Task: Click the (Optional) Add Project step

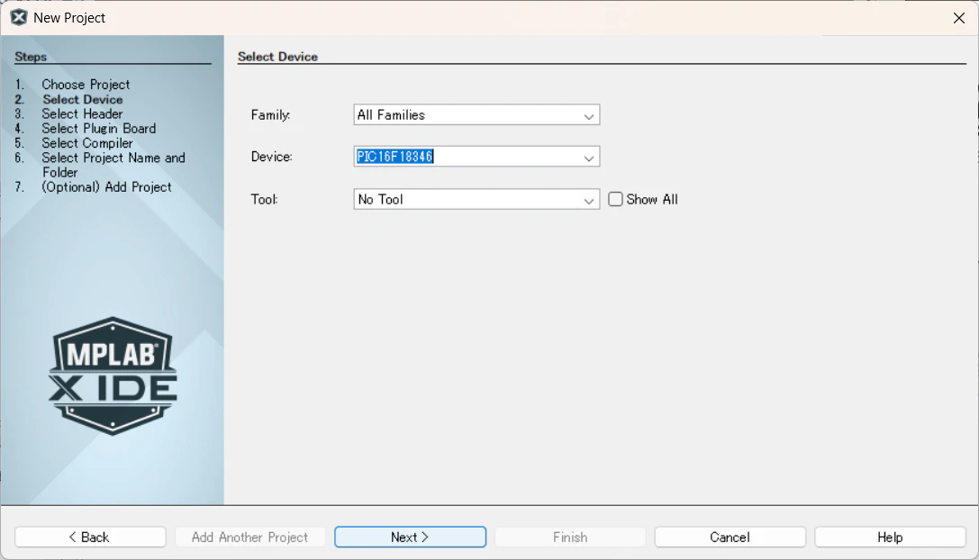Action: 106,186
